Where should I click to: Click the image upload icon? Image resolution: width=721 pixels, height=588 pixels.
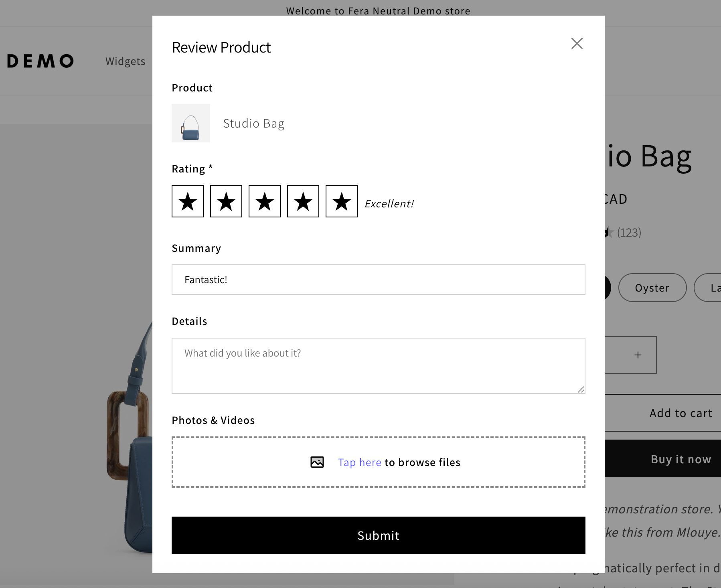(x=317, y=462)
